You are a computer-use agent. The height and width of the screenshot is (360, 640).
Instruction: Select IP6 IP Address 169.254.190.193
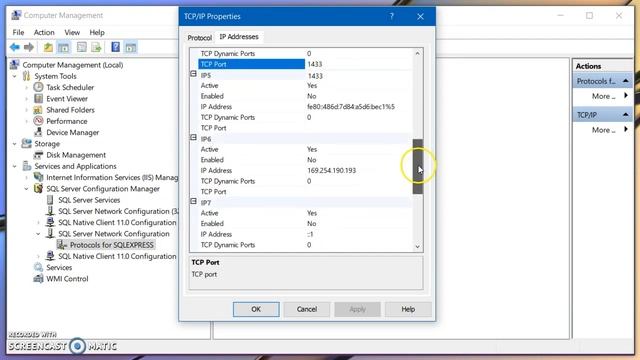331,171
